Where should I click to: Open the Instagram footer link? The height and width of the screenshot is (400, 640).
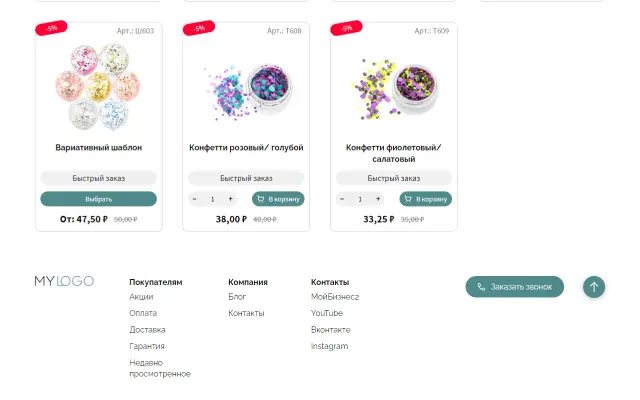tap(330, 346)
